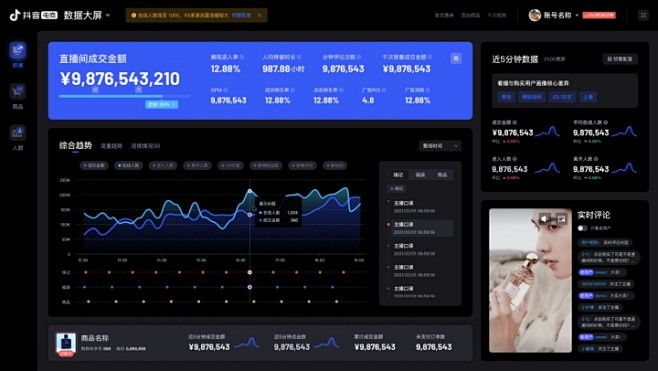Select the 标记 tab in the chart side panel
The image size is (658, 371).
click(398, 175)
